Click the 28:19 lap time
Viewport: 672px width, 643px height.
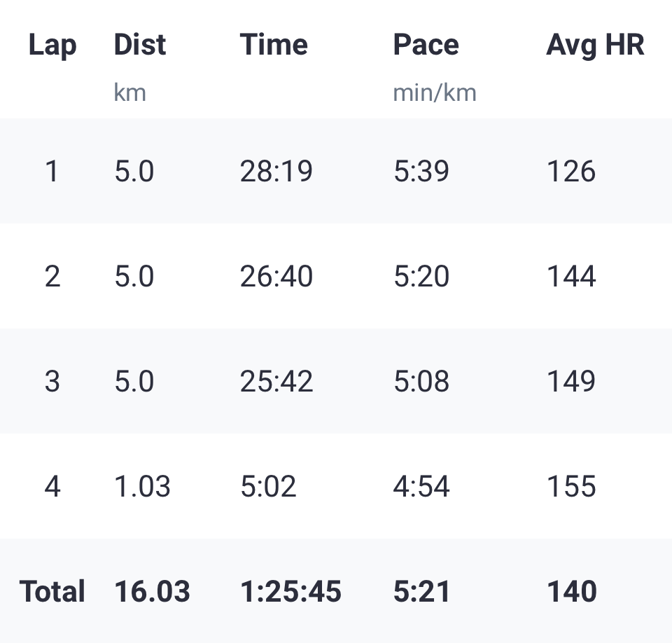click(276, 171)
